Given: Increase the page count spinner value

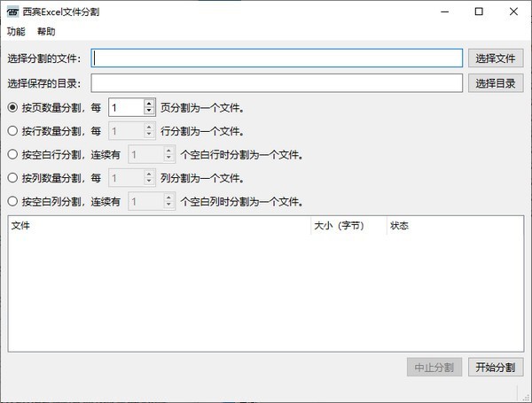Looking at the screenshot, I should pyautogui.click(x=149, y=103).
